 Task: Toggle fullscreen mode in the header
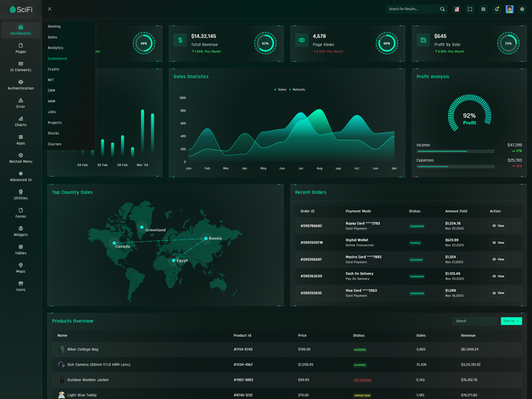coord(470,9)
